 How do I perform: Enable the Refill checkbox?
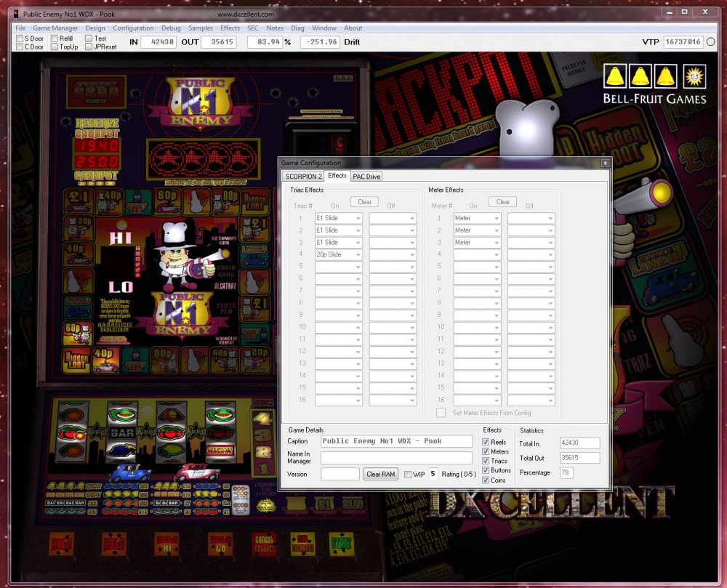[55, 38]
